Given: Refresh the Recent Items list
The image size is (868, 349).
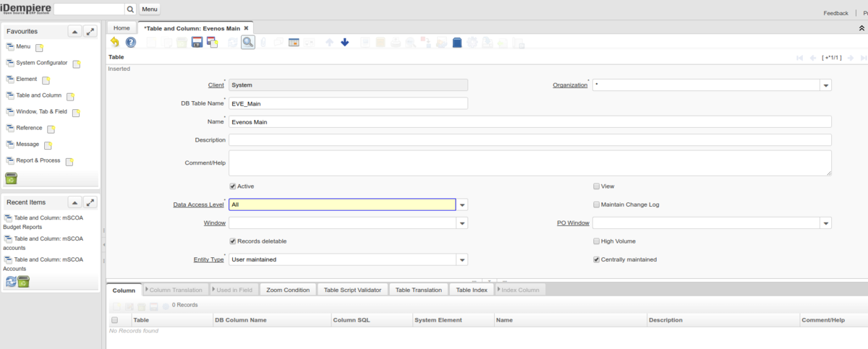Looking at the screenshot, I should 11,281.
